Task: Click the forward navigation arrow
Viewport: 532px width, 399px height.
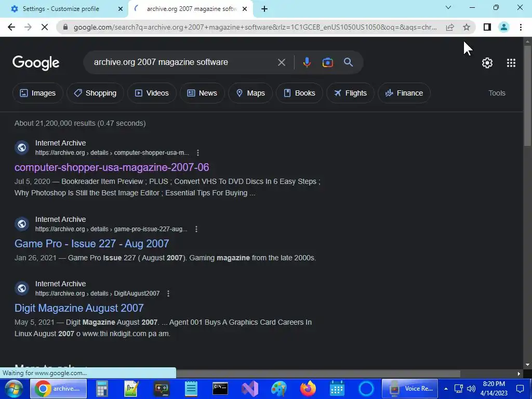Action: click(28, 27)
